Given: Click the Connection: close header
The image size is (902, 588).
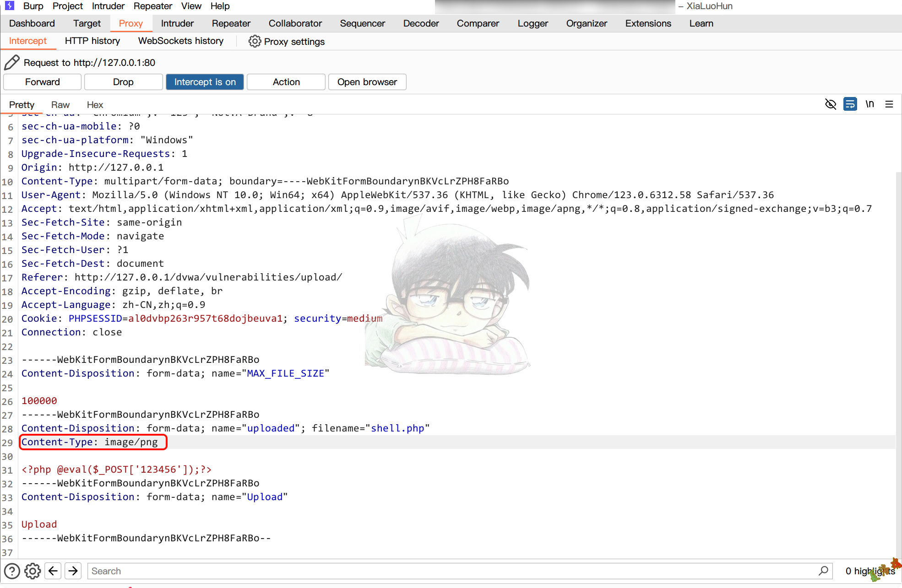Looking at the screenshot, I should pyautogui.click(x=71, y=332).
